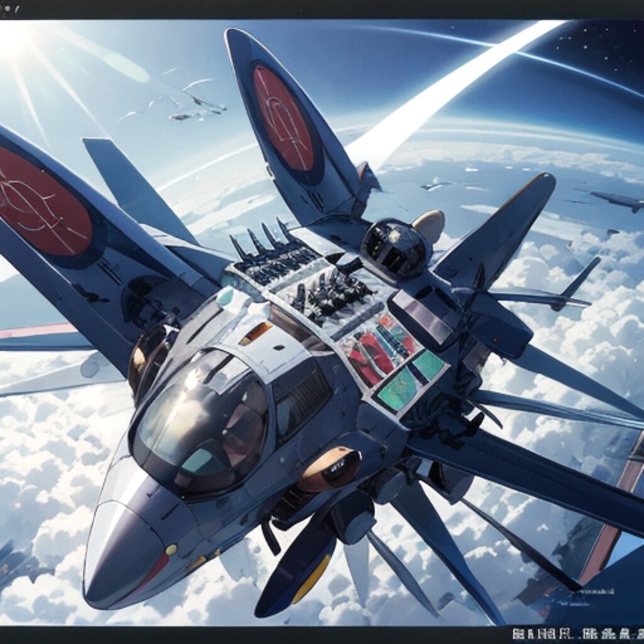Click the dome-shaped turret behind the cockpit
This screenshot has width=644, height=644.
pyautogui.click(x=395, y=248)
